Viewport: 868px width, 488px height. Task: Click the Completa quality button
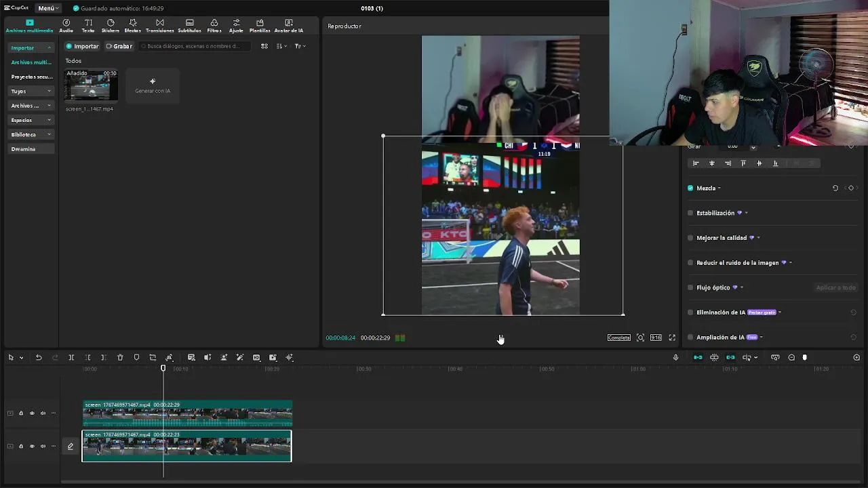tap(619, 338)
